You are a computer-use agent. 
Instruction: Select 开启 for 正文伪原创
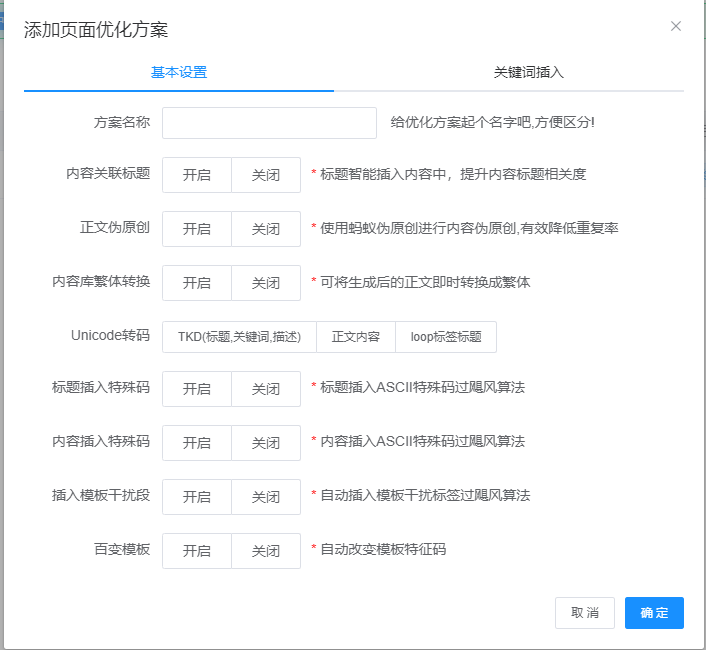click(197, 229)
